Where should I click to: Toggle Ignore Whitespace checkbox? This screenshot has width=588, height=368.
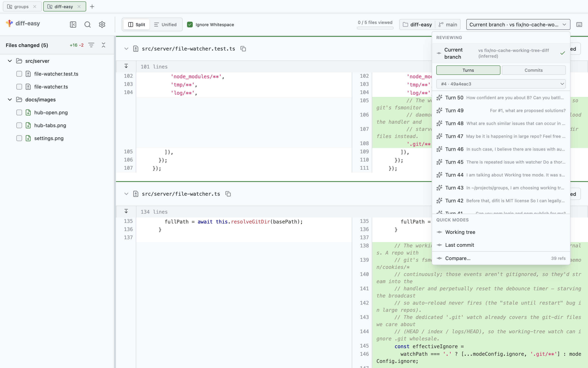(x=190, y=25)
